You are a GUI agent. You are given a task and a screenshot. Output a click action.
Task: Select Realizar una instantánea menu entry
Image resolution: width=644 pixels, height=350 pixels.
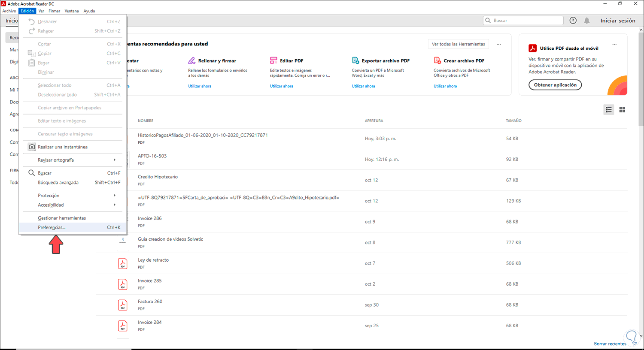62,147
